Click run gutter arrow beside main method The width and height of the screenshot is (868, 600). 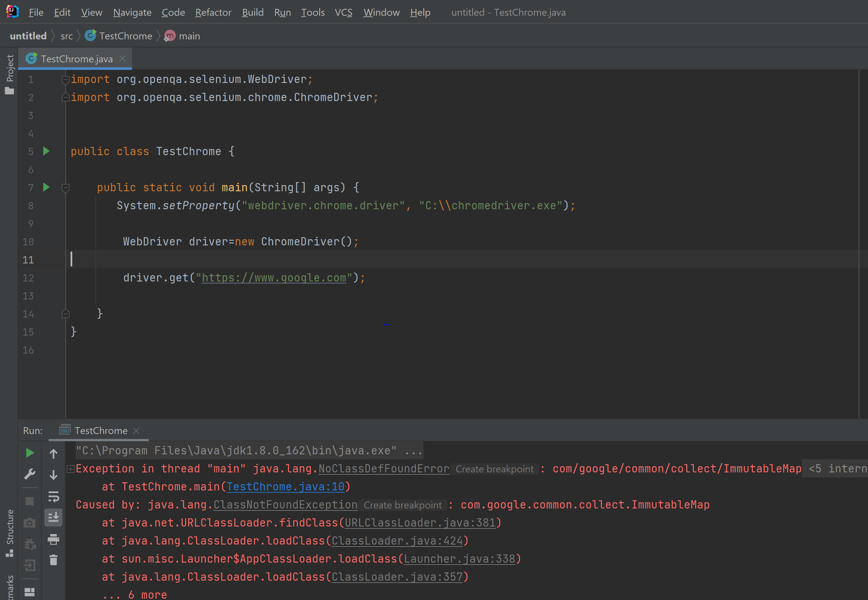click(46, 187)
